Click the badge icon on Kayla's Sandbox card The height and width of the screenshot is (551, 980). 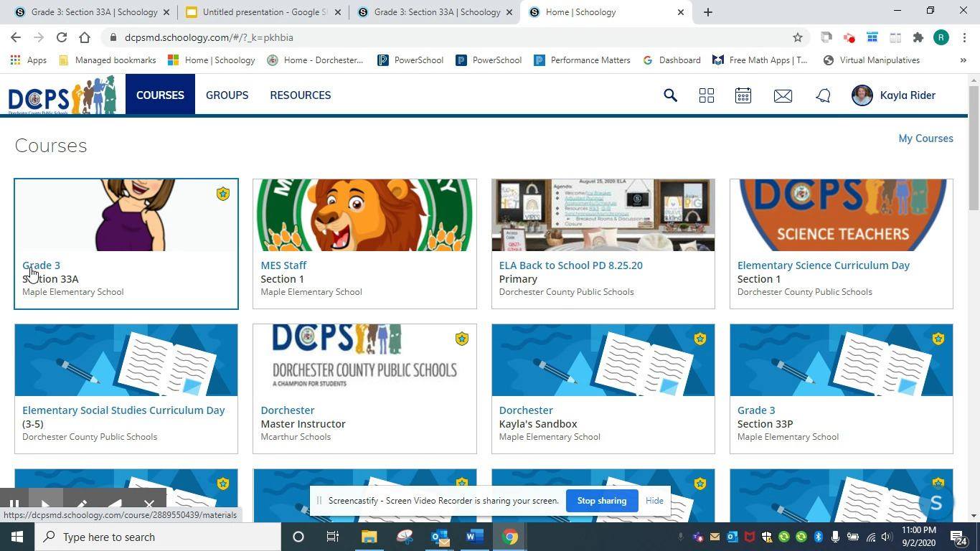(700, 339)
